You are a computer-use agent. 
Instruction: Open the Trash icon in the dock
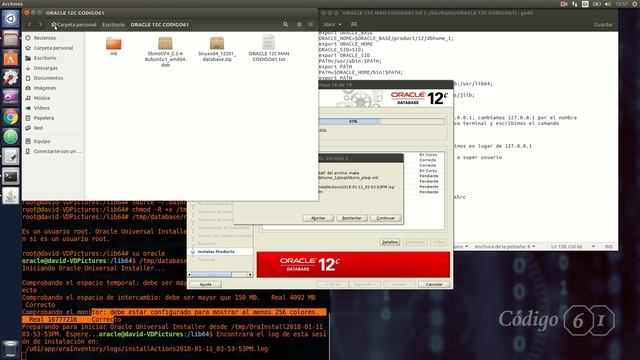click(11, 349)
